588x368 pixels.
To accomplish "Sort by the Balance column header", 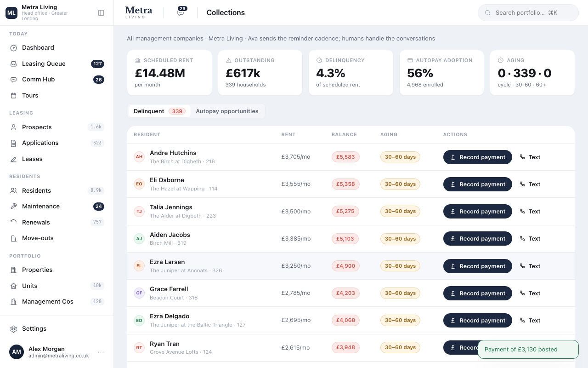I will pyautogui.click(x=344, y=135).
